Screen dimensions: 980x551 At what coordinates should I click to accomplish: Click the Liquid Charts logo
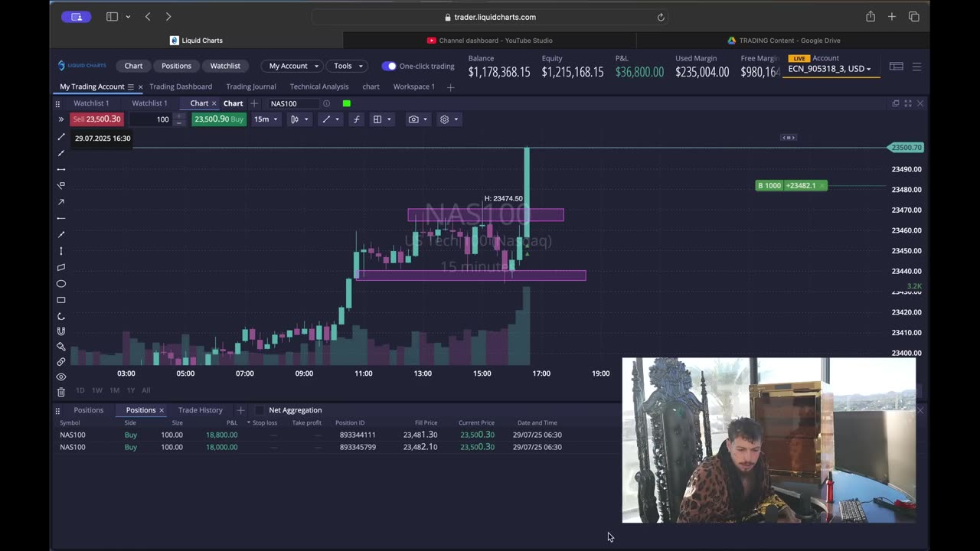pyautogui.click(x=82, y=66)
